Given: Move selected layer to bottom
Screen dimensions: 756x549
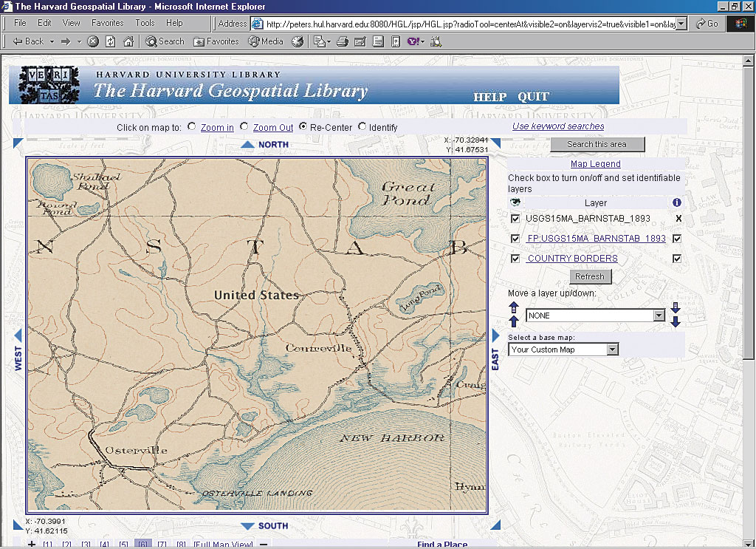Looking at the screenshot, I should point(676,308).
